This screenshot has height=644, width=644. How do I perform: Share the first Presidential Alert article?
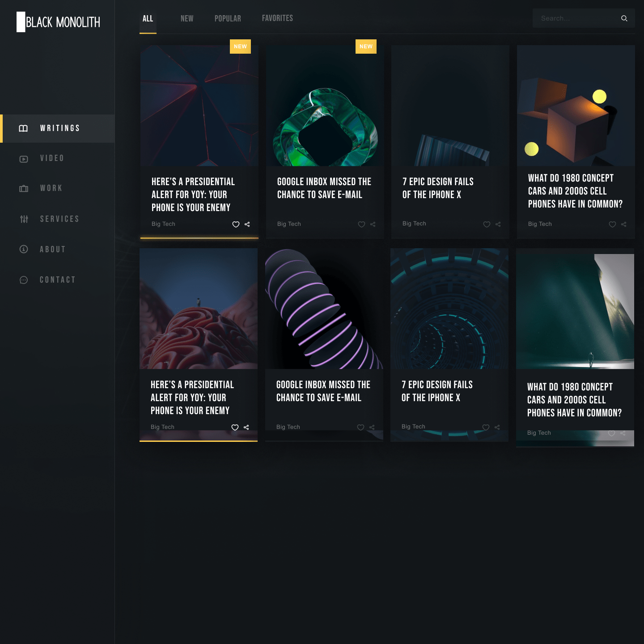click(247, 225)
